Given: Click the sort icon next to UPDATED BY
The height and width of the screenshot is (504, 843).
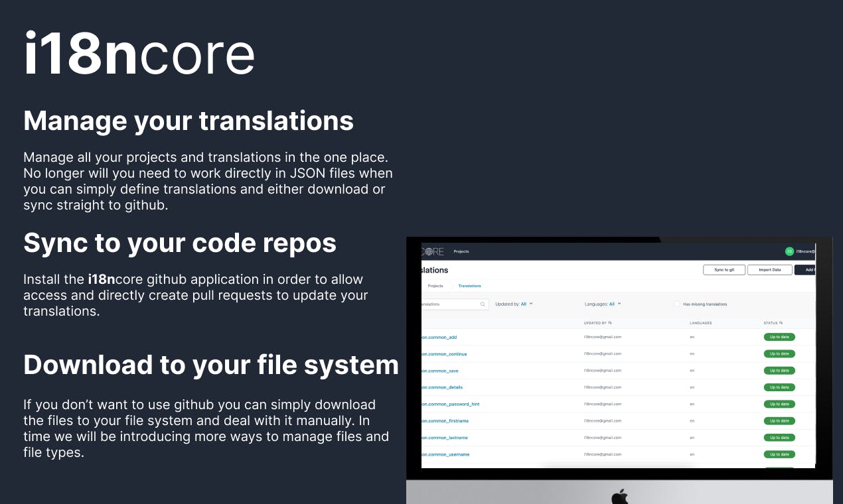Looking at the screenshot, I should (610, 323).
